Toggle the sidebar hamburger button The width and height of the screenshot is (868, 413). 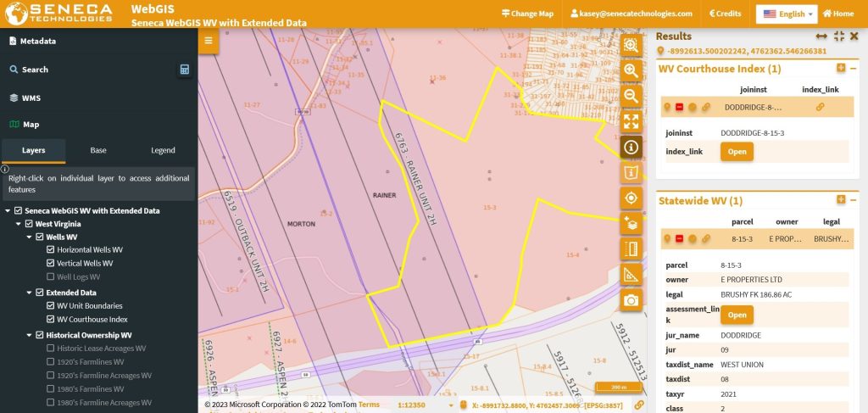point(209,41)
